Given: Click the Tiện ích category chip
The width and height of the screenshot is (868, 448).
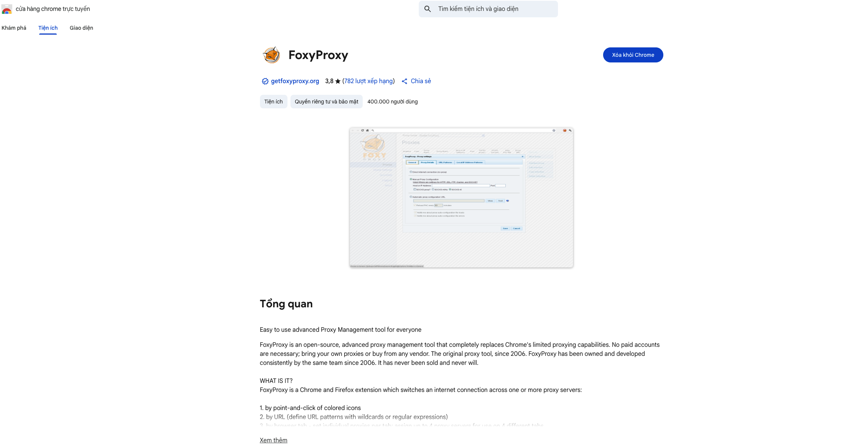Looking at the screenshot, I should tap(274, 102).
